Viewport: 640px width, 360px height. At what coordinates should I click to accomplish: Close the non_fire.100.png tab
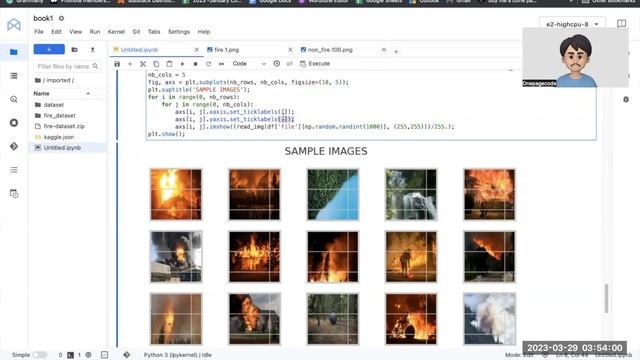tap(384, 50)
